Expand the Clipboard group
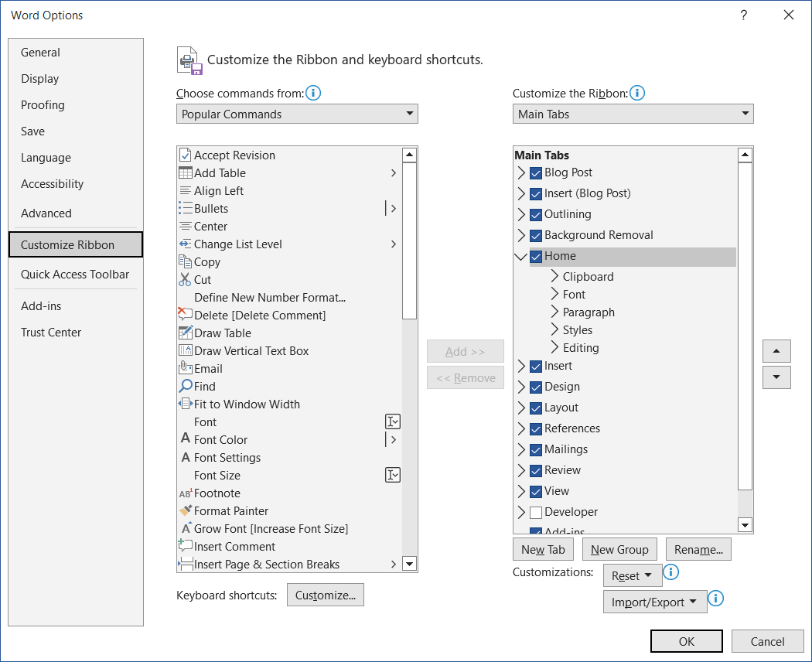Image resolution: width=812 pixels, height=662 pixels. tap(554, 276)
